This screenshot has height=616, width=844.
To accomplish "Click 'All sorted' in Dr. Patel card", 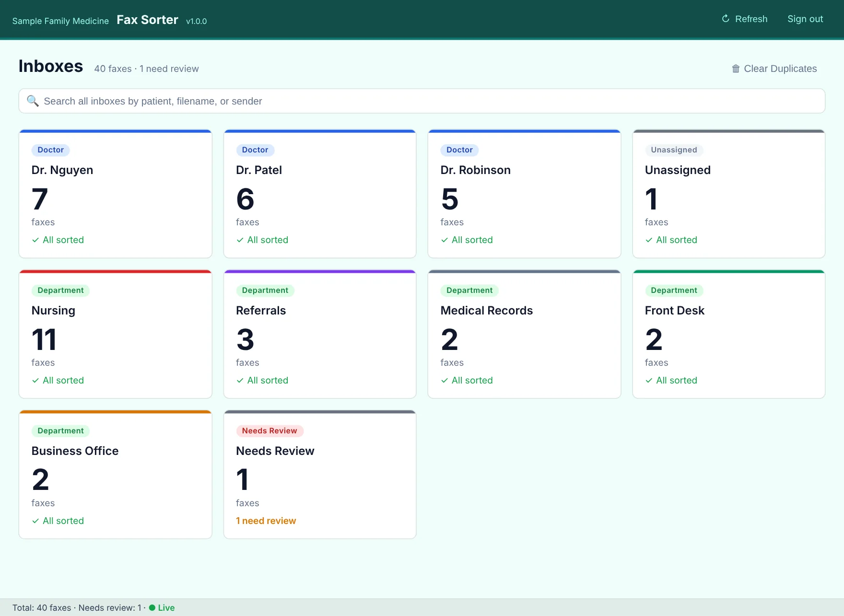I will tap(268, 240).
